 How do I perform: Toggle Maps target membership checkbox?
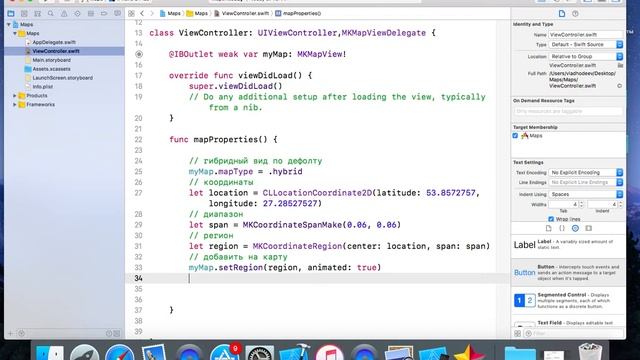click(x=515, y=136)
